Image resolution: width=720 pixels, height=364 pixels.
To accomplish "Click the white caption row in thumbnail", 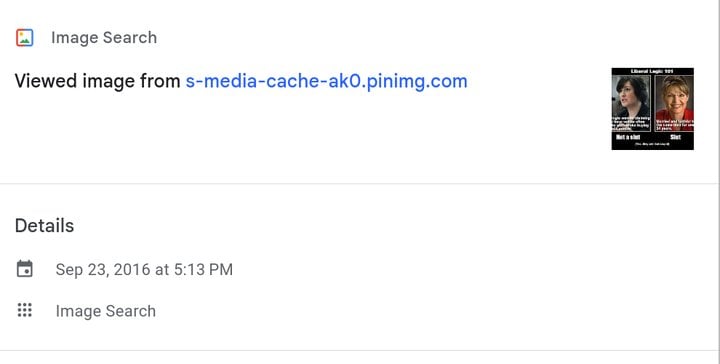I will 652,137.
